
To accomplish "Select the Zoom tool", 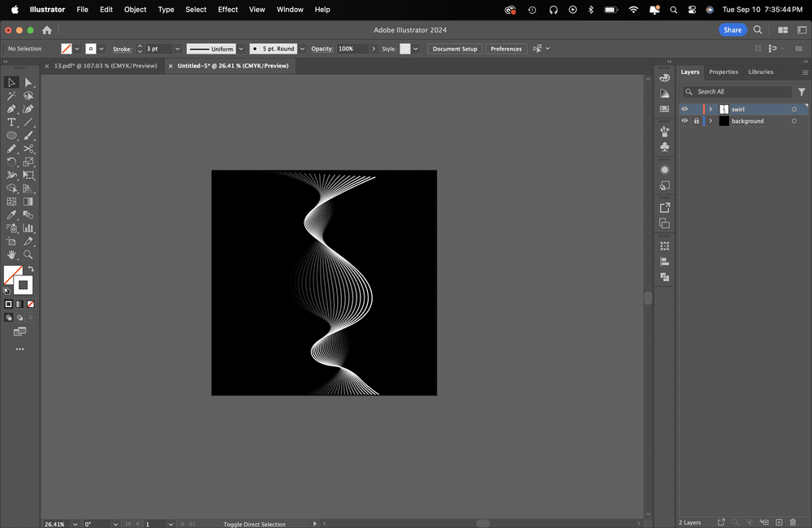I will [28, 254].
